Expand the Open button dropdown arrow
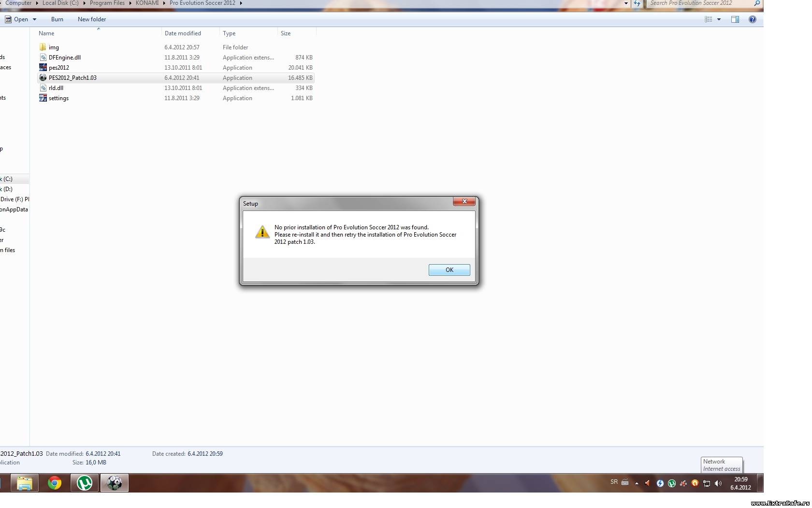812x508 pixels. (x=34, y=19)
